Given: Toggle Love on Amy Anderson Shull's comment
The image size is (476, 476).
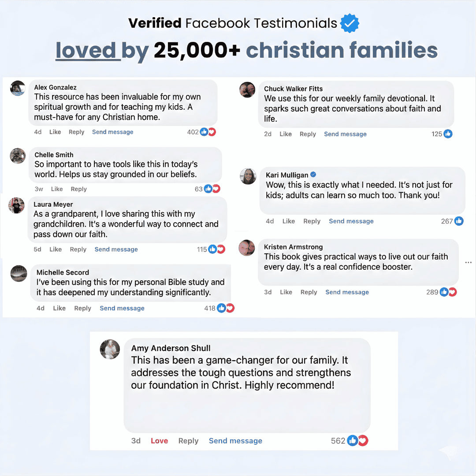Looking at the screenshot, I should click(159, 441).
